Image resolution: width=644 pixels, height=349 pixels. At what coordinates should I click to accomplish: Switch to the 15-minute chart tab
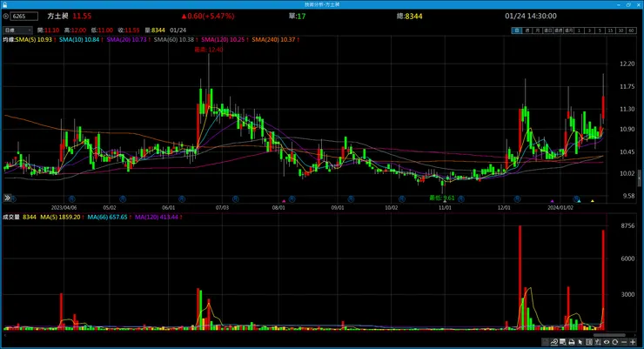610,30
